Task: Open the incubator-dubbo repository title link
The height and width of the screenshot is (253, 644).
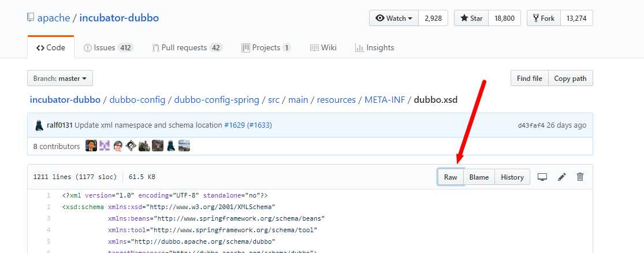Action: [x=119, y=18]
